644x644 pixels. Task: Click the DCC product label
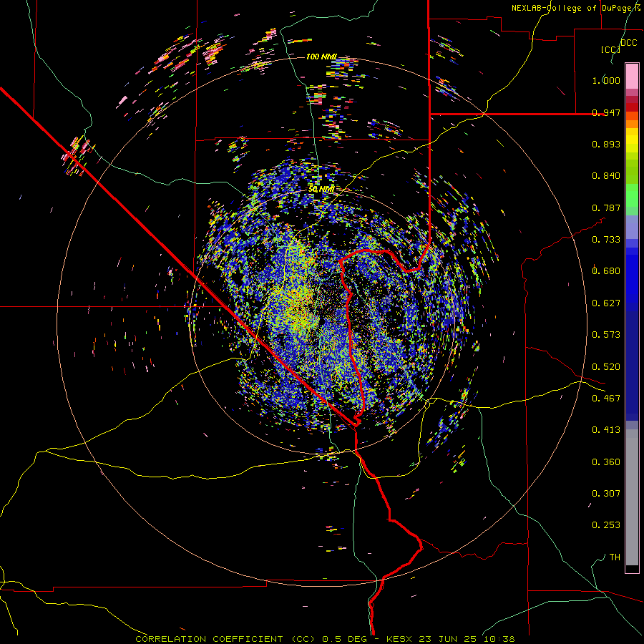click(629, 43)
